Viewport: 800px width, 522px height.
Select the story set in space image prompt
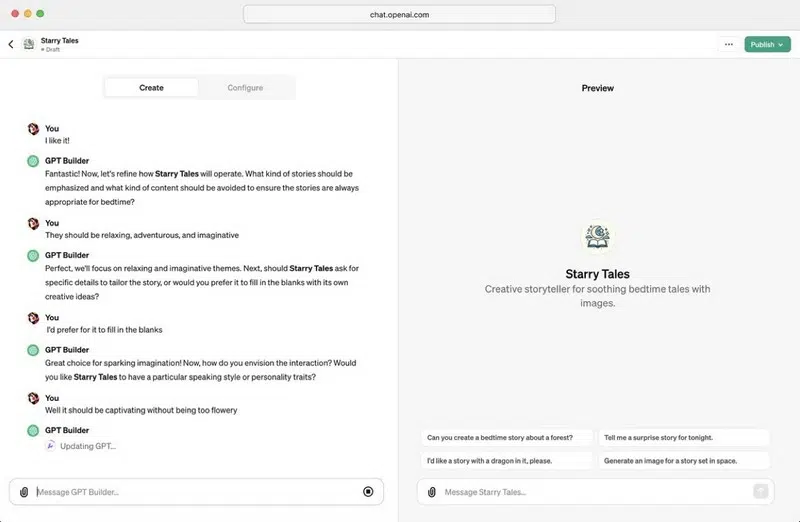pyautogui.click(x=684, y=461)
